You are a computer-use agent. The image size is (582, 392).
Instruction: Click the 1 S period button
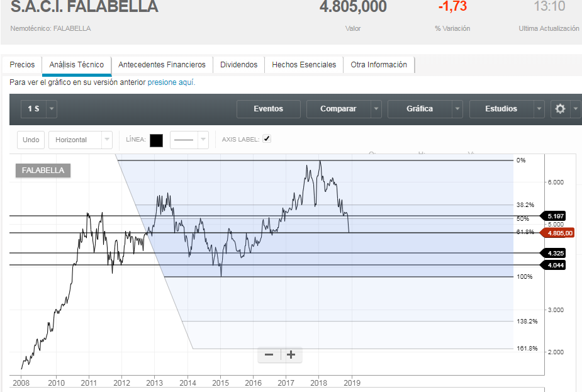tap(33, 109)
